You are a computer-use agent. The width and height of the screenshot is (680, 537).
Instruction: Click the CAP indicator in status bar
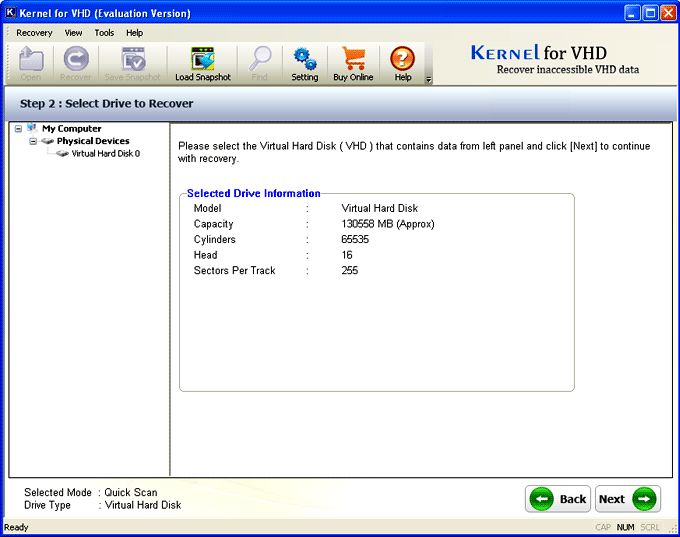(x=603, y=527)
